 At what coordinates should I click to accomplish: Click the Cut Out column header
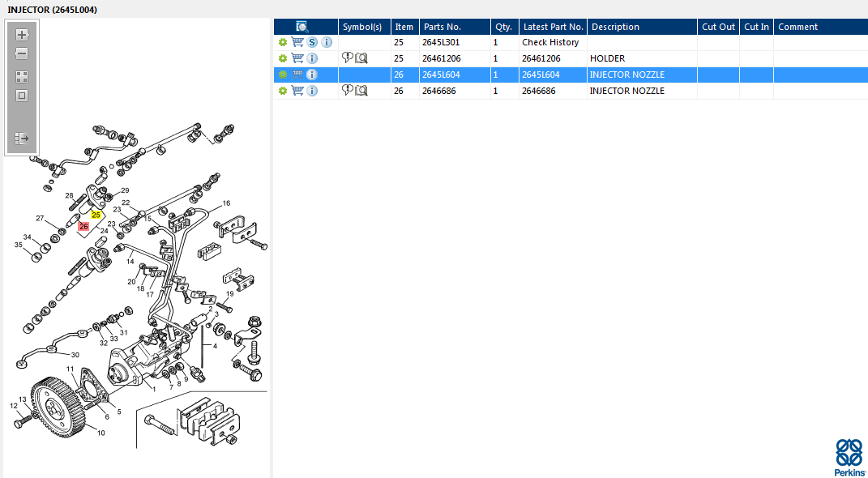click(719, 27)
